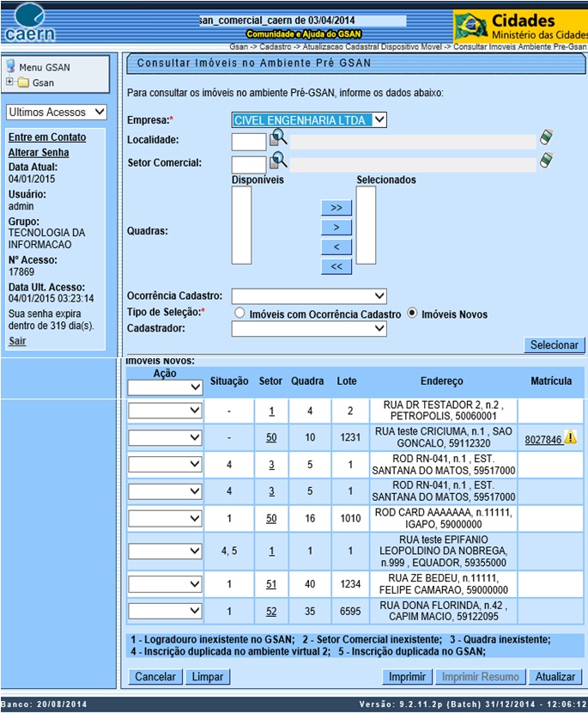
Task: Click the Menu GSAN icon
Action: [11, 67]
